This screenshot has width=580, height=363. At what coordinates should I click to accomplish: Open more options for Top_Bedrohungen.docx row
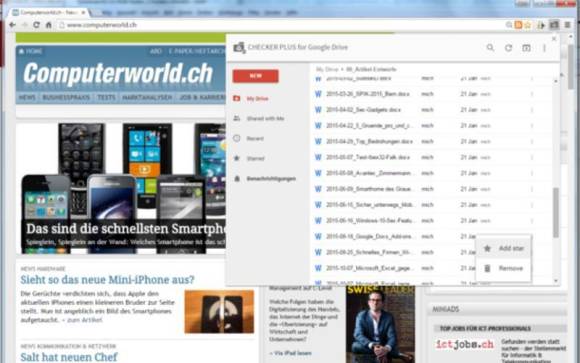[x=532, y=142]
